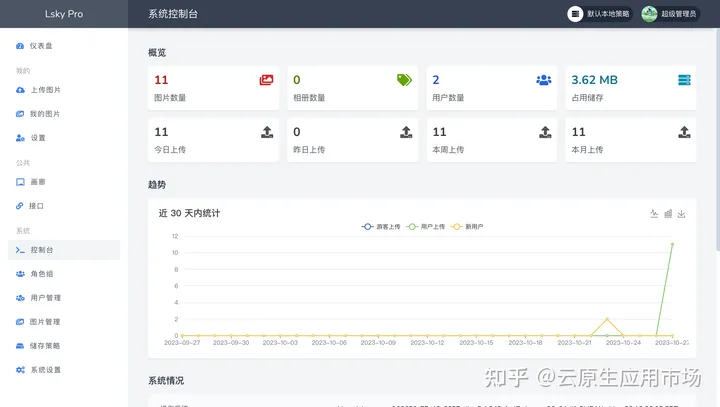720x407 pixels.
Task: Click the red images icon on 图片数量 card
Action: click(266, 80)
